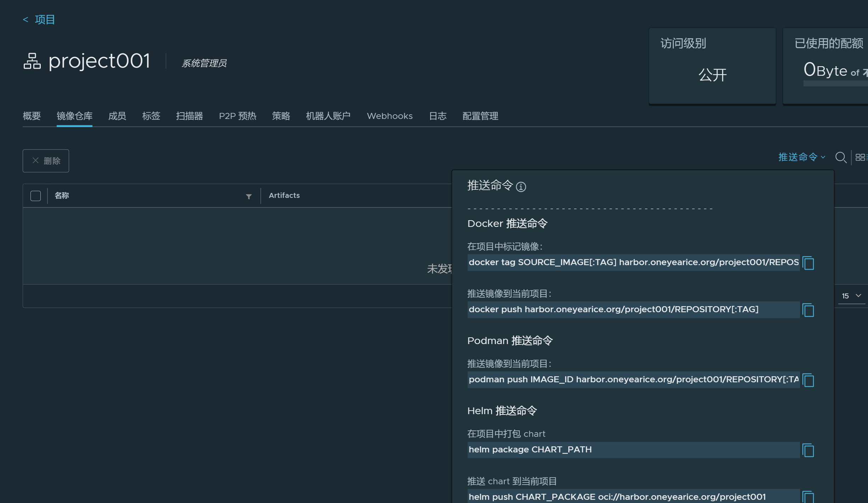Copy the helm push command
Viewport: 868px width, 503px height.
pyautogui.click(x=808, y=497)
